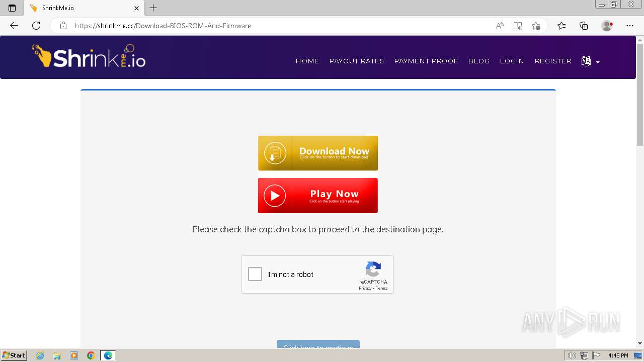
Task: Click the page scrollbar up arrow
Action: coord(640,40)
